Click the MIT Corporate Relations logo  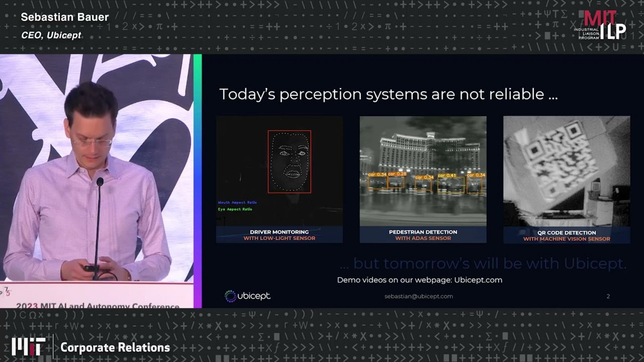pyautogui.click(x=90, y=347)
